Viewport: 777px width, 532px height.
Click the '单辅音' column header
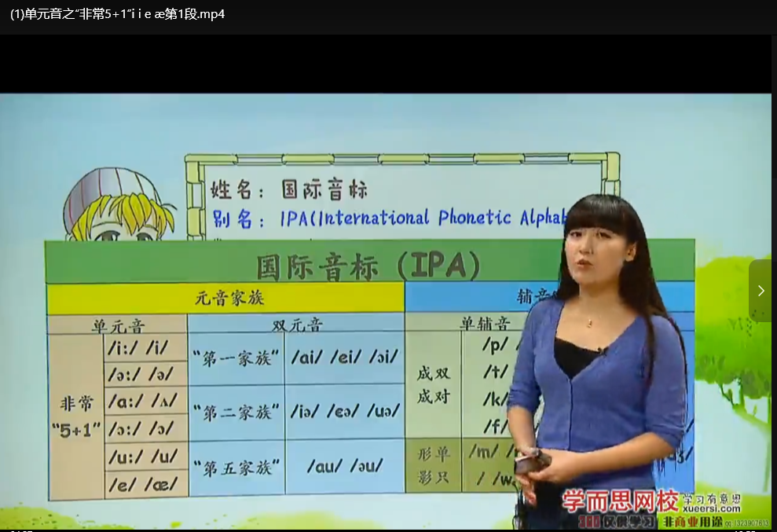click(x=485, y=323)
